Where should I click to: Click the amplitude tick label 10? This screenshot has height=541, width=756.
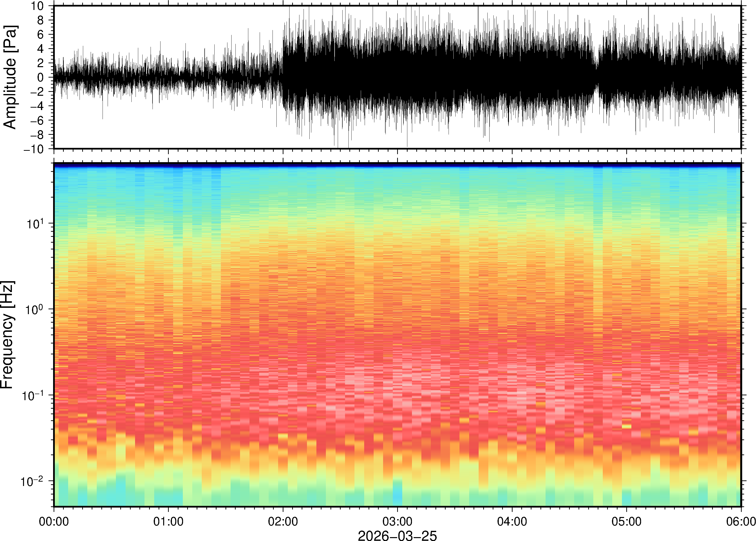pyautogui.click(x=37, y=6)
